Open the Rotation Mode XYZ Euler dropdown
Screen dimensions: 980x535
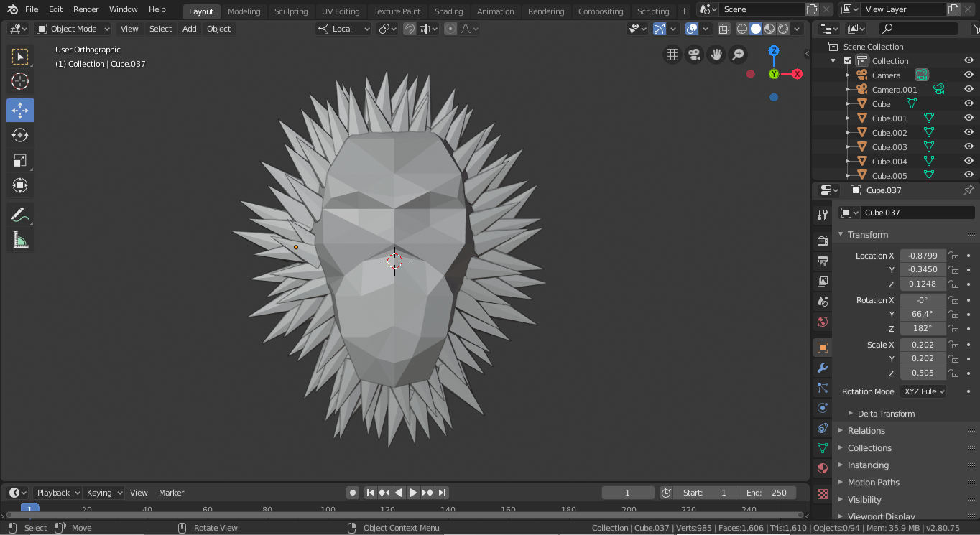[923, 391]
